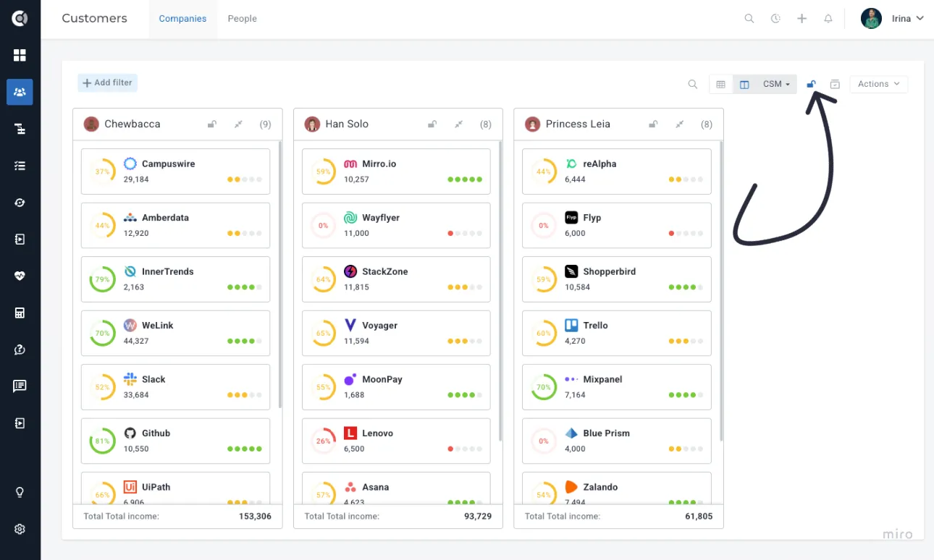Open the hierarchy icon in left sidebar
The image size is (934, 560).
pyautogui.click(x=20, y=129)
